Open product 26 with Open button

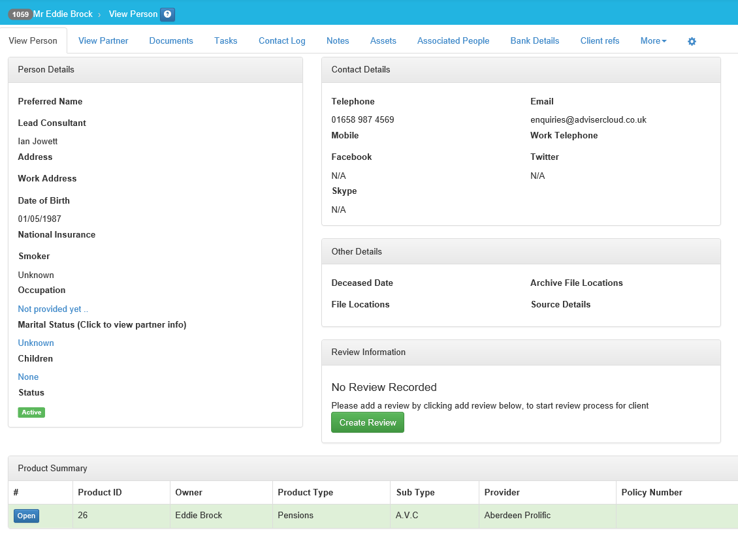pos(26,516)
